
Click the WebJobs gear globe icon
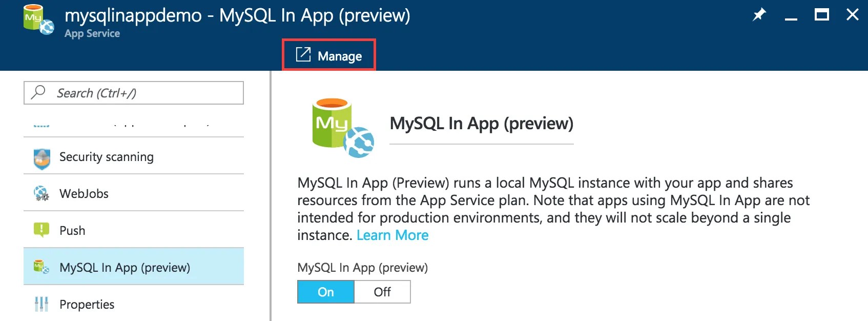point(42,193)
